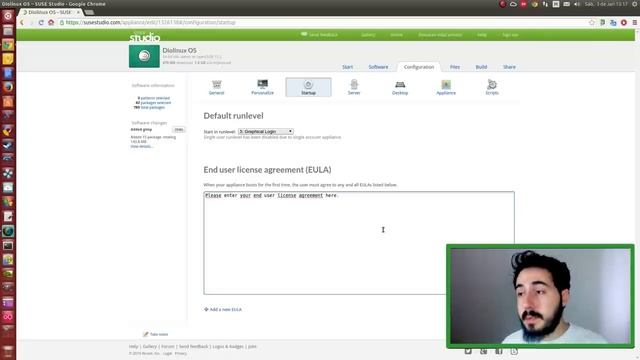
Task: Bookmark this page with the star icon
Action: coord(592,22)
